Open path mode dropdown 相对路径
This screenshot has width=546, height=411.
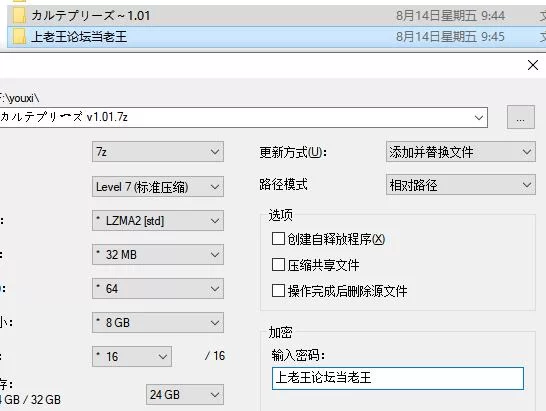point(461,185)
